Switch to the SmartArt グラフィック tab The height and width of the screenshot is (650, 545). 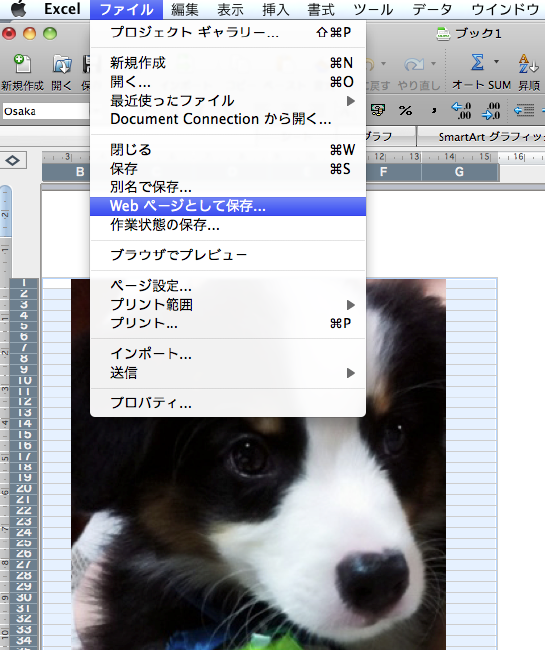click(x=481, y=137)
